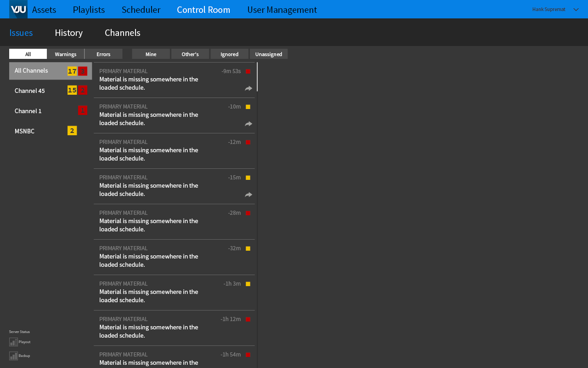The height and width of the screenshot is (368, 588).
Task: Enable the Unassigned filter
Action: click(x=269, y=54)
